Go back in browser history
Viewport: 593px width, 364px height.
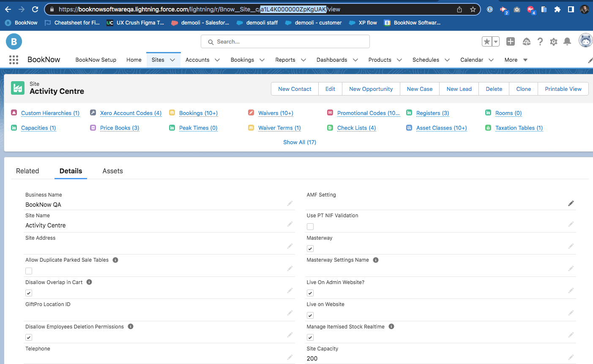[8, 9]
